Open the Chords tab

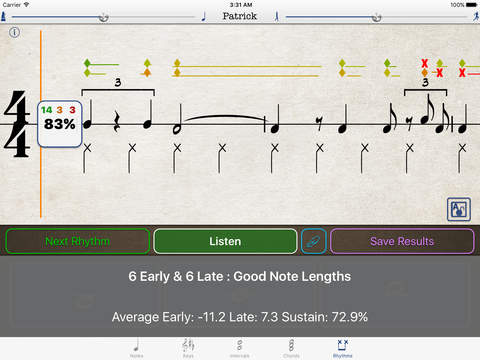click(x=291, y=348)
